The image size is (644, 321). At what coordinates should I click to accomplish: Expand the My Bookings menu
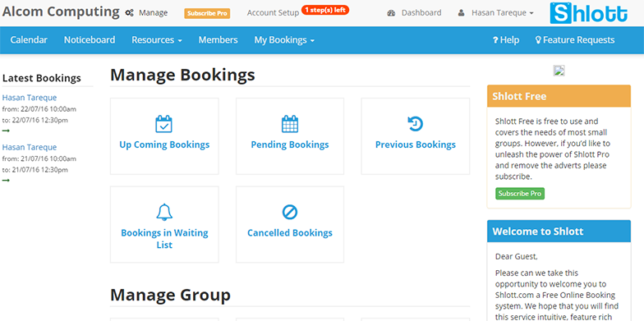(x=284, y=40)
